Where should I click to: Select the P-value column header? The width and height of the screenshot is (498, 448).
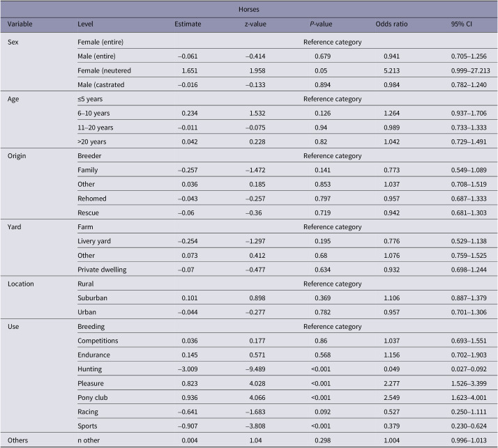[321, 24]
